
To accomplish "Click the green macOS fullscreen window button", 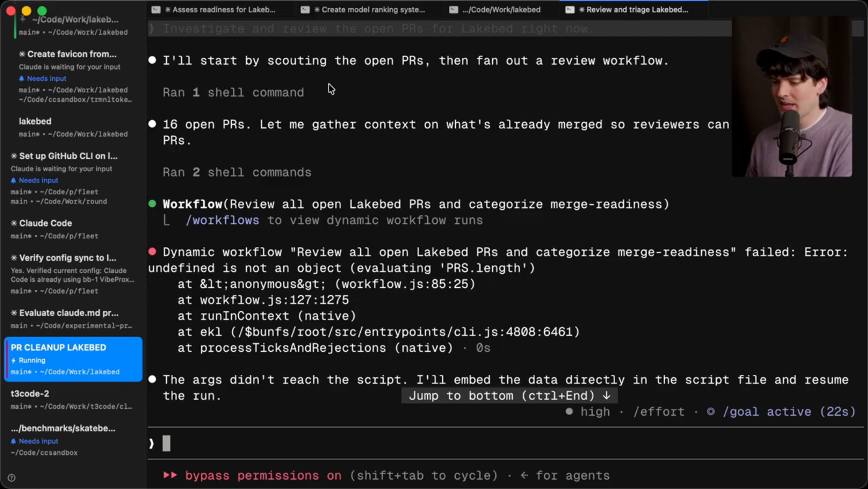I will pyautogui.click(x=42, y=11).
